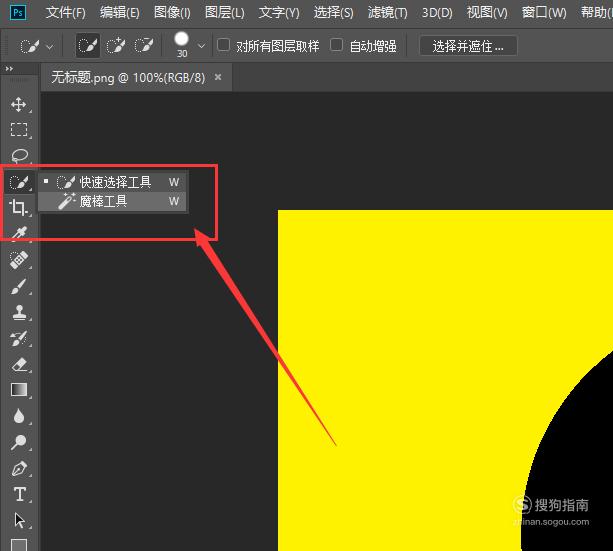The image size is (613, 551).
Task: Select the Quick Selection tool in toolbar
Action: 19,182
